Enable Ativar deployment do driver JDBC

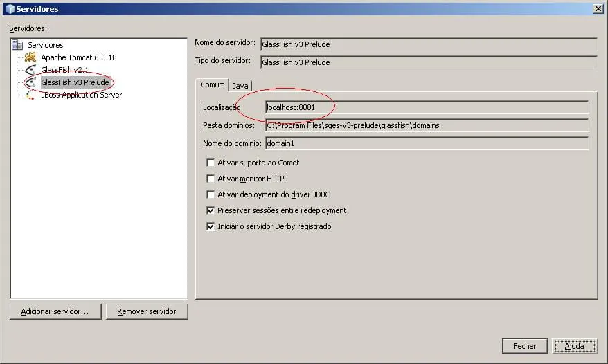211,194
